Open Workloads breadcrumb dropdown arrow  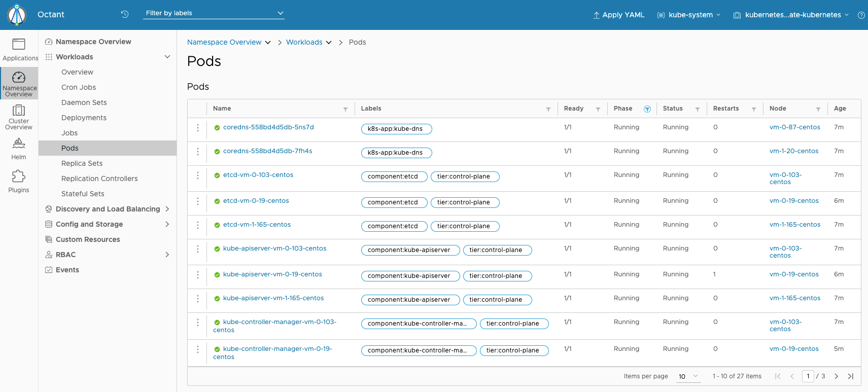[329, 43]
